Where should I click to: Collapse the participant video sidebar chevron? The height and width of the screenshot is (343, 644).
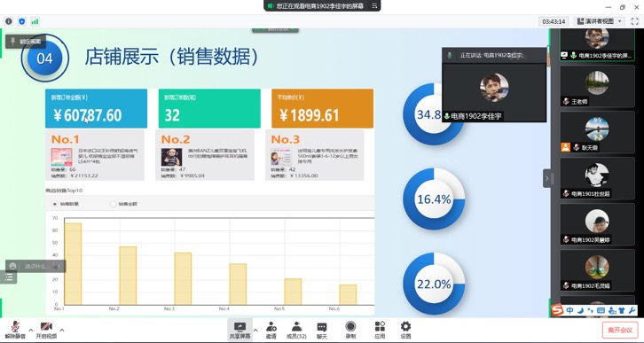[x=547, y=178]
